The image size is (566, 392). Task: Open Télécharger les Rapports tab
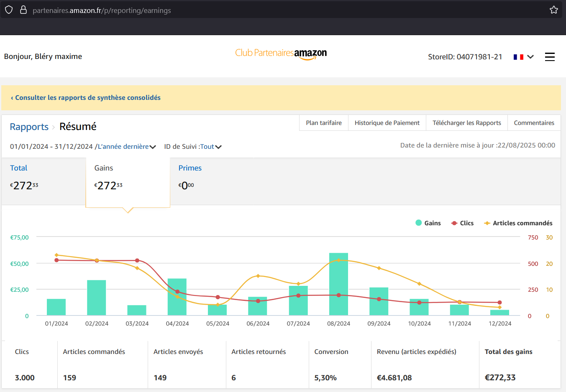point(467,123)
